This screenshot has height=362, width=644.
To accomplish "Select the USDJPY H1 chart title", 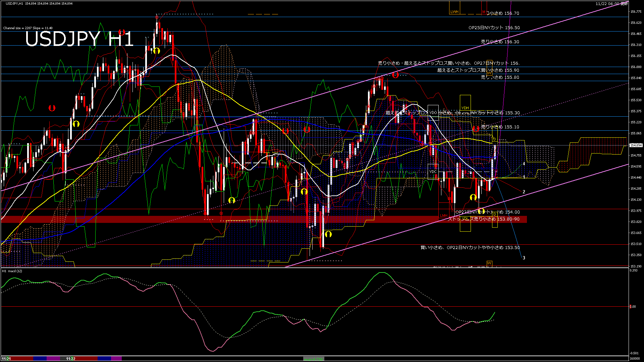I will pos(79,39).
